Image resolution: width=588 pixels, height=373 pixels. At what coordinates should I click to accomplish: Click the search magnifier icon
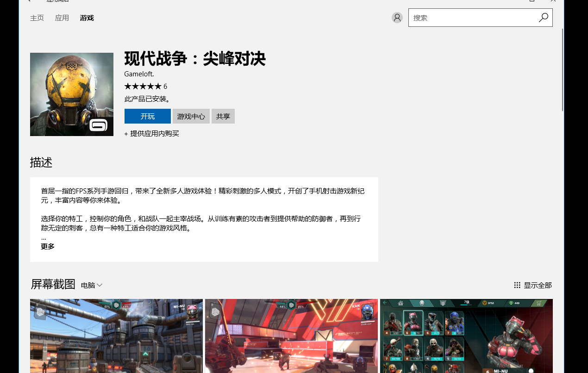(x=543, y=18)
